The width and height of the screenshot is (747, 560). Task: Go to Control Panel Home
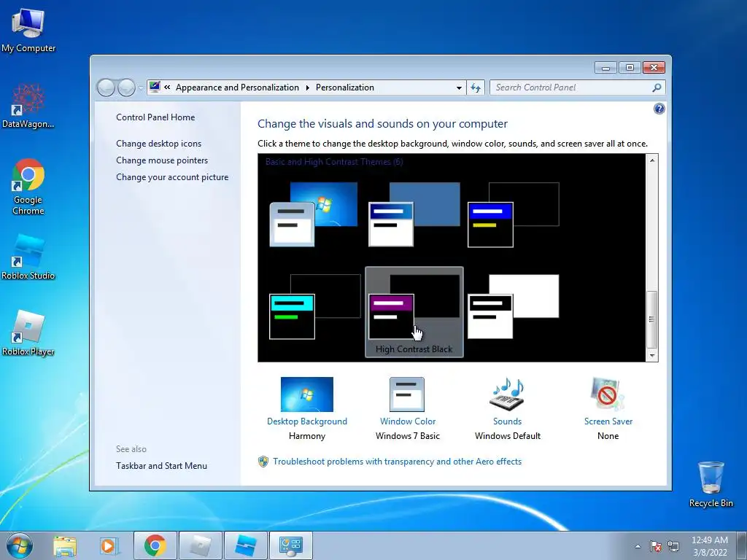pos(155,117)
